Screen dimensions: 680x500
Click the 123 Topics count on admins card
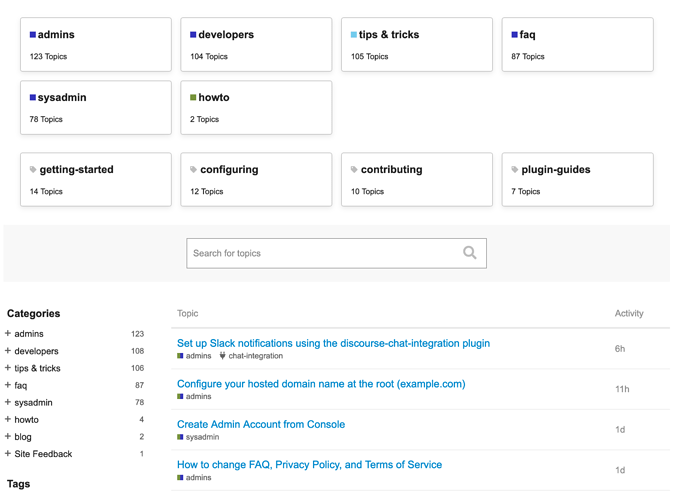pyautogui.click(x=48, y=56)
